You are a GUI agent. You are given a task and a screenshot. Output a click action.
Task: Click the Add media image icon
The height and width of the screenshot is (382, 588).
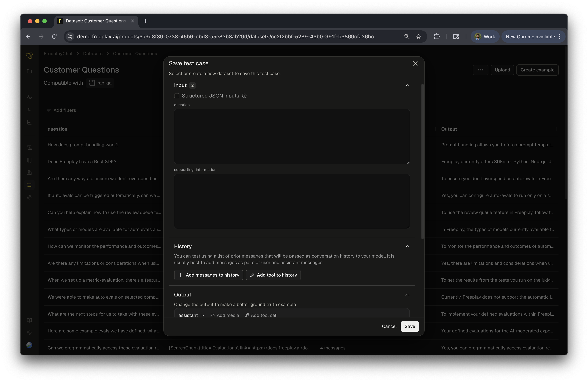click(213, 315)
